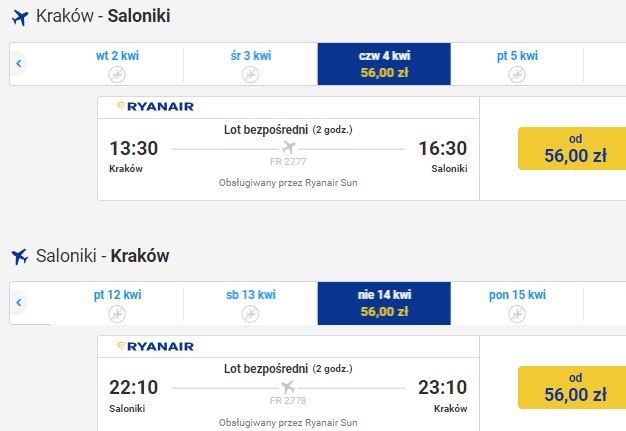
Task: Show earlier return dates with left chevron
Action: point(19,302)
